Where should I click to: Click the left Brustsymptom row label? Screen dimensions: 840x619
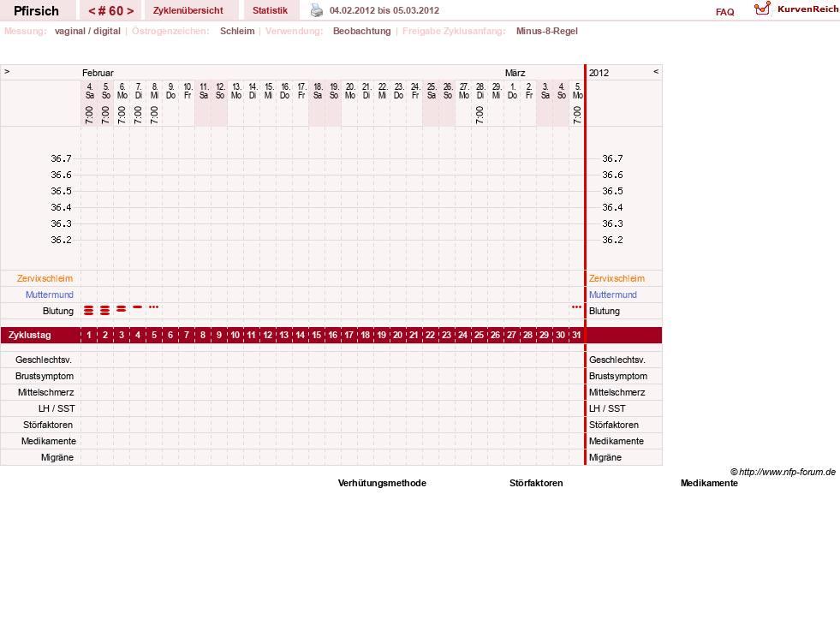pyautogui.click(x=45, y=376)
